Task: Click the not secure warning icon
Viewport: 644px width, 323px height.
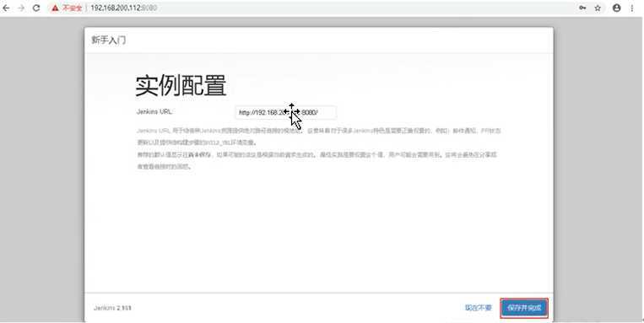Action: click(55, 8)
